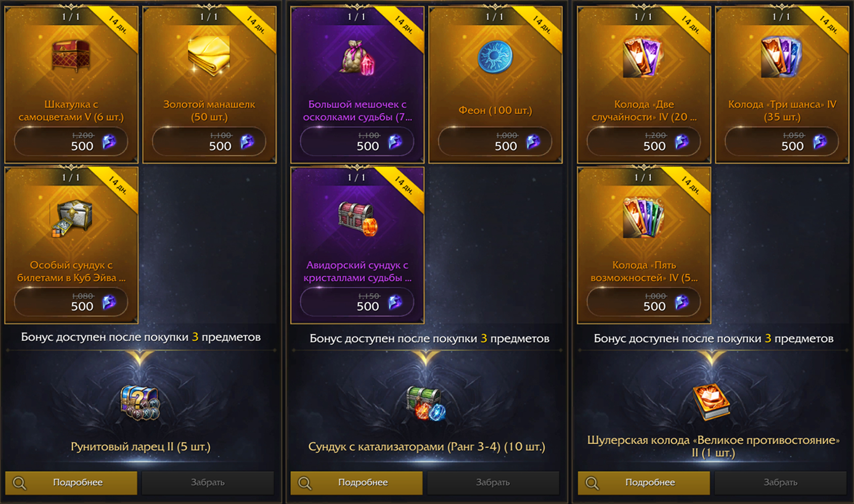
Task: Select the Золотой манашелк item title
Action: (x=209, y=111)
